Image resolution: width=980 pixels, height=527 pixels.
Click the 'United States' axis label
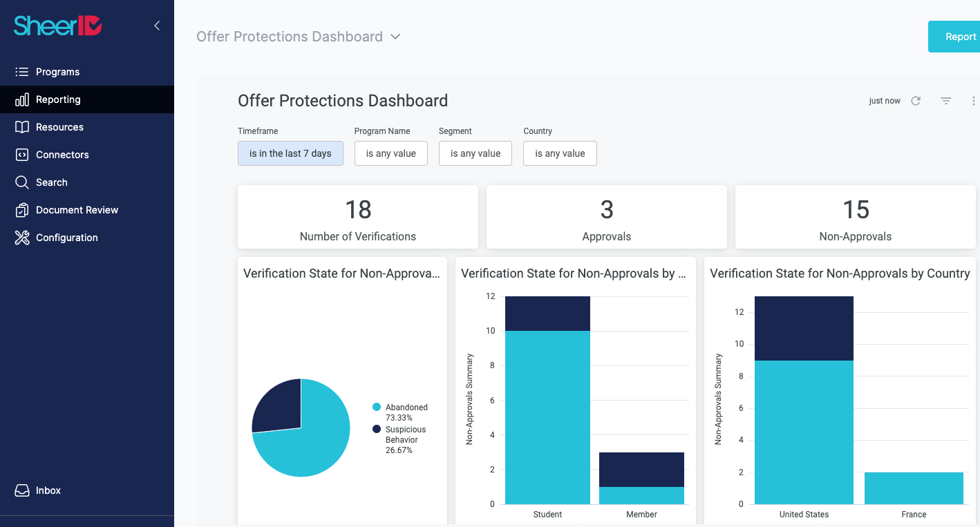[x=804, y=515]
